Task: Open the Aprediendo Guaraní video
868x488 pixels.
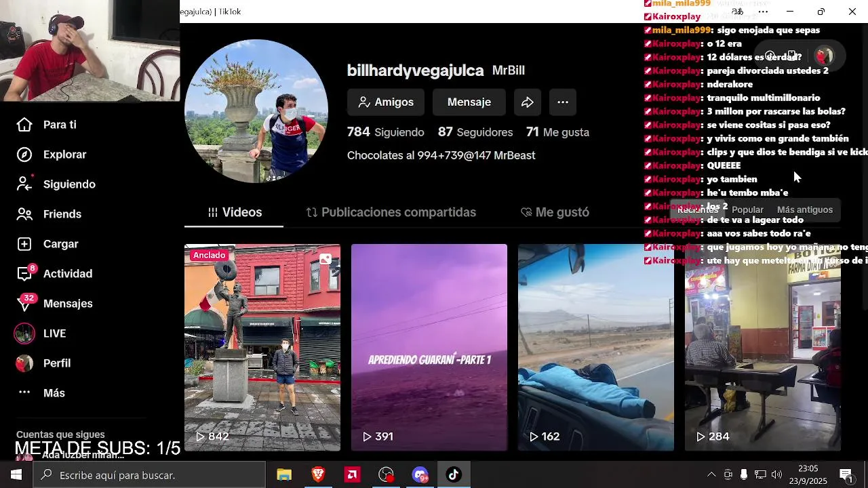Action: (x=429, y=347)
